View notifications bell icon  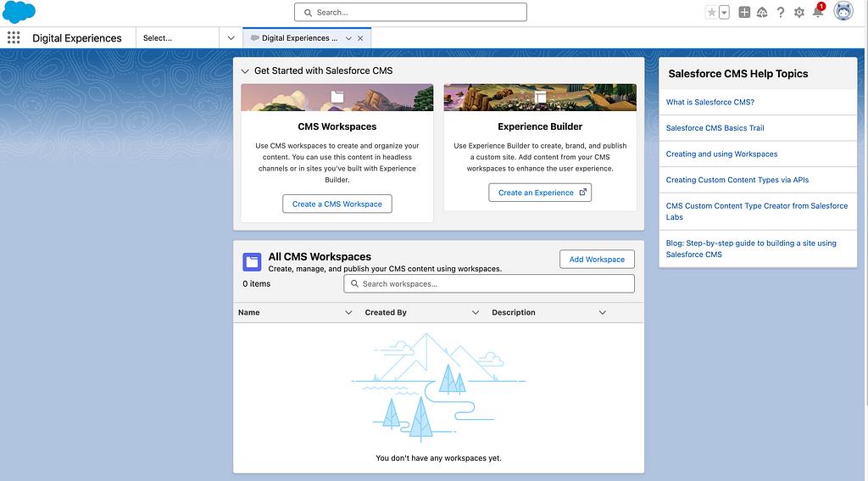click(818, 13)
